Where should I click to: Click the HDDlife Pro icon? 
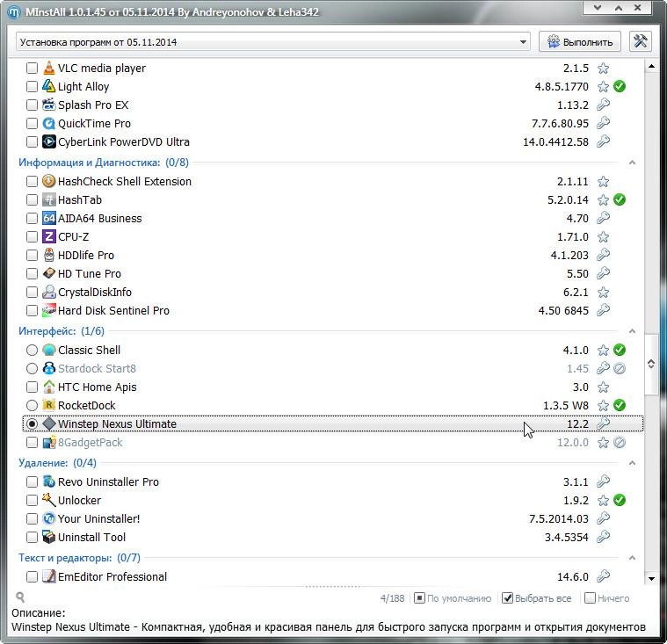(49, 255)
